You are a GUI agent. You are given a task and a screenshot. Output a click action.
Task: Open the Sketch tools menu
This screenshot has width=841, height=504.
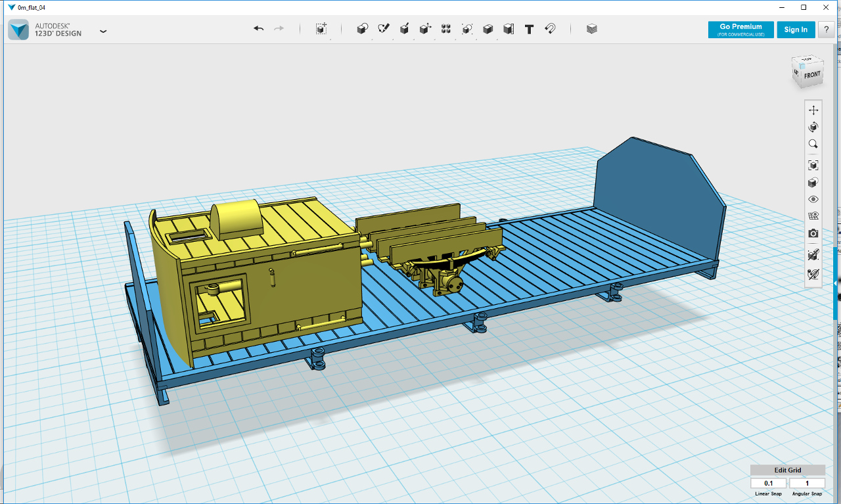(384, 29)
